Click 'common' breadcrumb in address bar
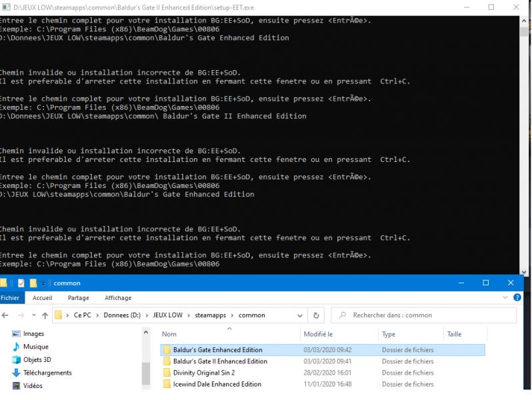This screenshot has height=400, width=532. 252,315
